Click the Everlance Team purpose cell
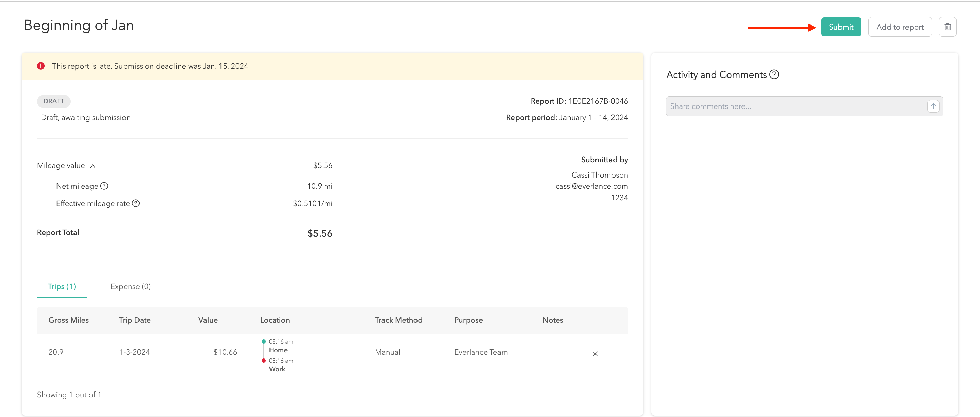 pos(481,352)
